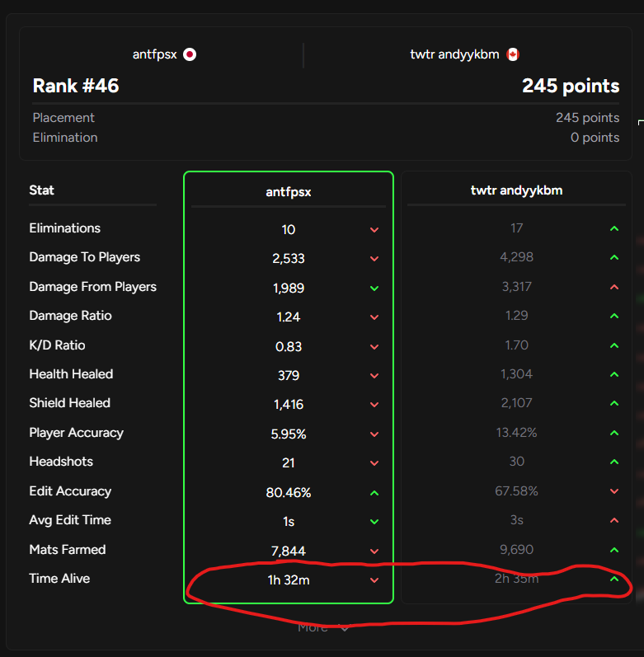Click the Stat column header
Image resolution: width=644 pixels, height=657 pixels.
[41, 190]
